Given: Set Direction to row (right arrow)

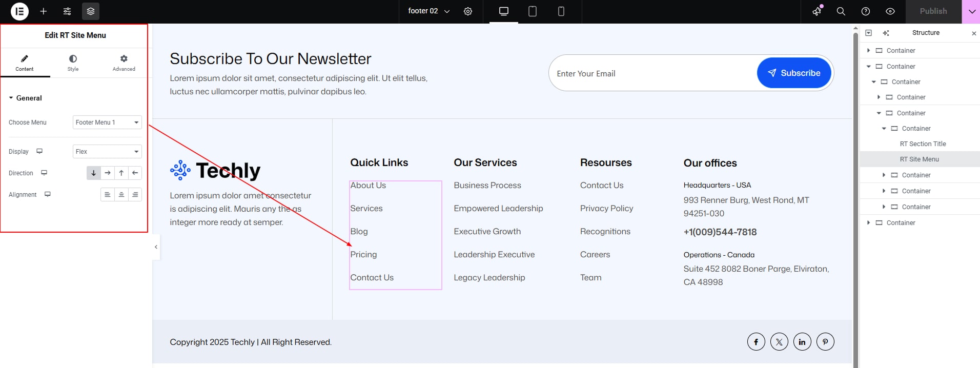Looking at the screenshot, I should coord(108,173).
